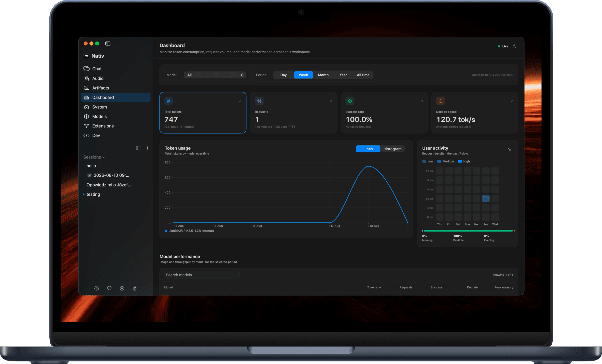This screenshot has width=602, height=364.
Task: Create a new session with plus icon
Action: (x=147, y=148)
